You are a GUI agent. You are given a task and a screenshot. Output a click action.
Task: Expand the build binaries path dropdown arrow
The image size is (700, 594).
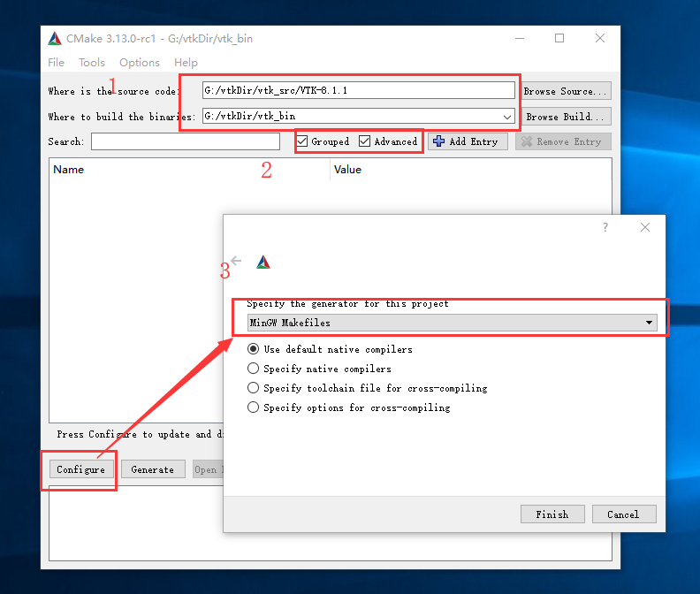pyautogui.click(x=507, y=117)
